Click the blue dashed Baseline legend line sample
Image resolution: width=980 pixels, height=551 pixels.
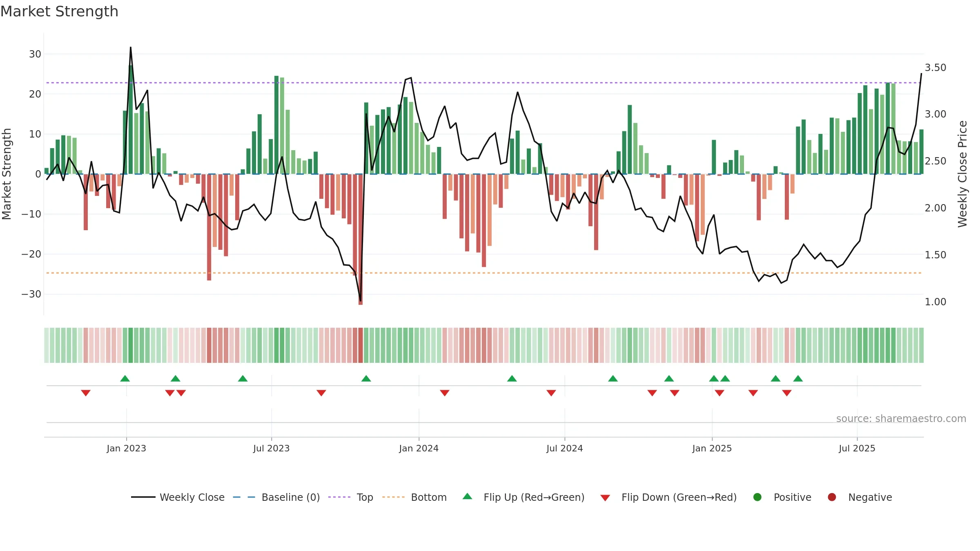244,497
